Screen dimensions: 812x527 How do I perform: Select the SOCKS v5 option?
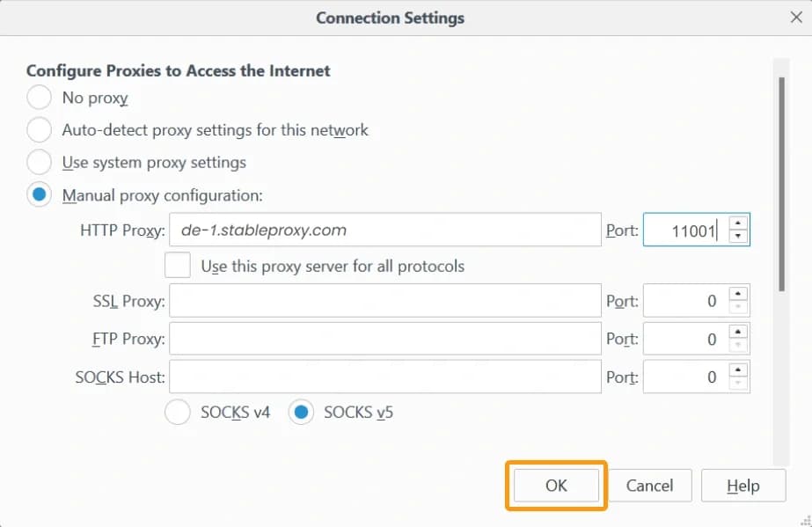click(x=299, y=412)
